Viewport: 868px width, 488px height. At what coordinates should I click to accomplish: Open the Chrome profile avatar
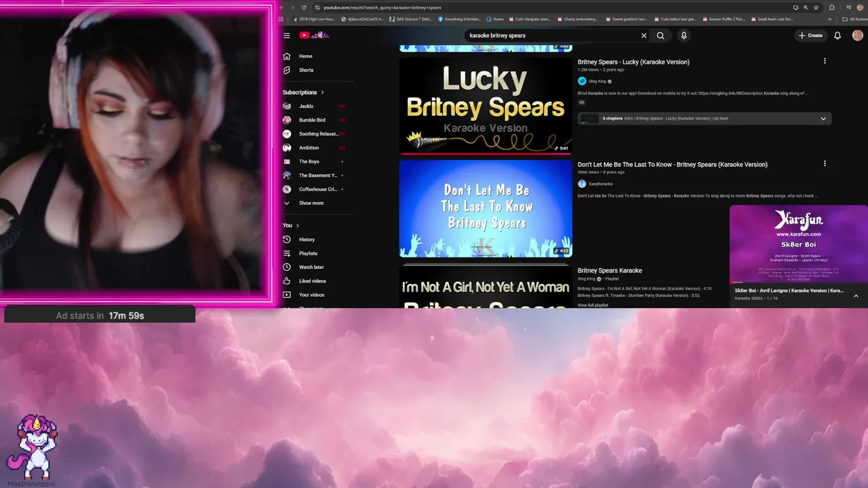coord(861,7)
